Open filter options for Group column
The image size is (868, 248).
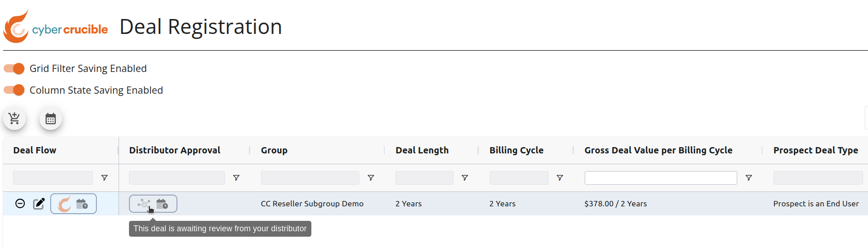coord(371,178)
